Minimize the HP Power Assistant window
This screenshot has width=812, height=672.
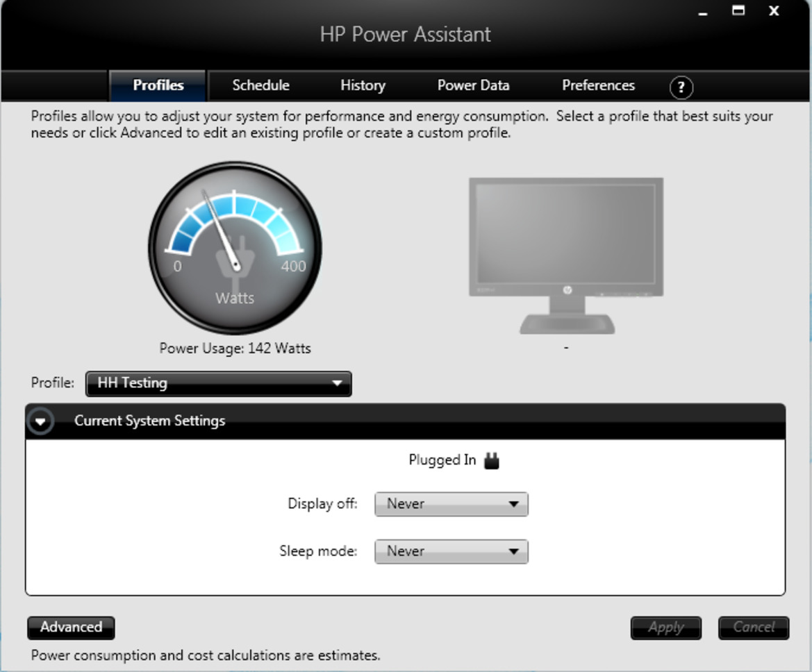pos(703,12)
